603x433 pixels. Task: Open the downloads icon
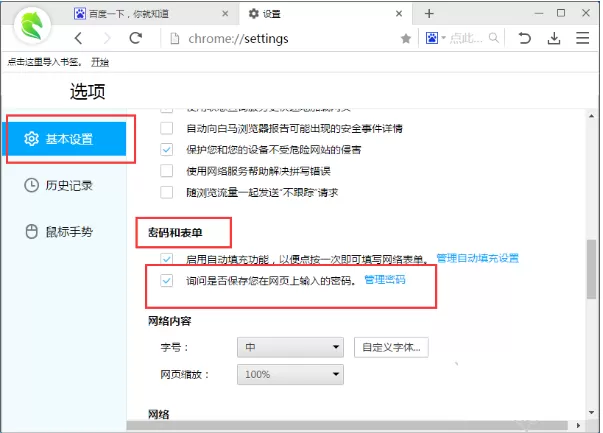tap(554, 38)
